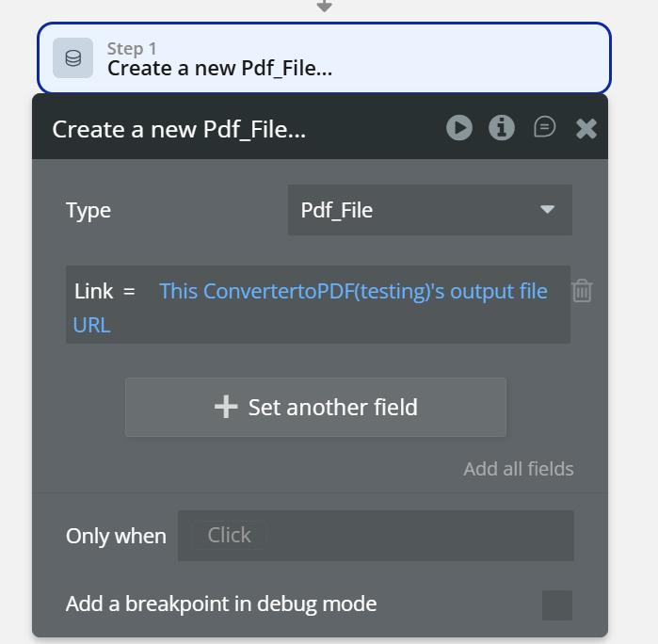Click the database icon in Step 1

coord(72,58)
